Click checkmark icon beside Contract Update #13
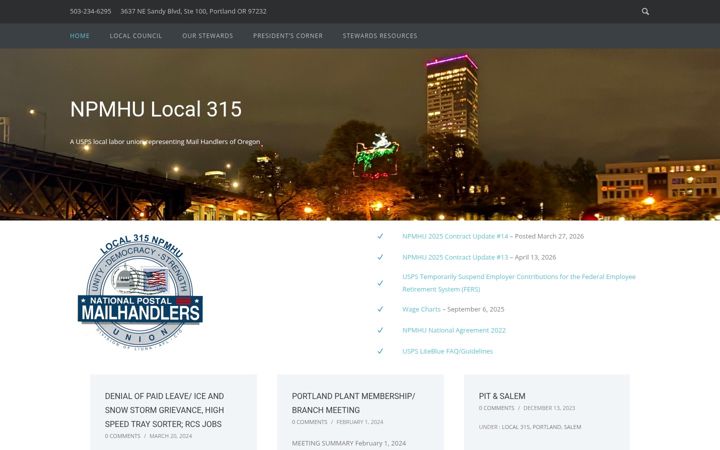This screenshot has height=450, width=720. (x=380, y=257)
